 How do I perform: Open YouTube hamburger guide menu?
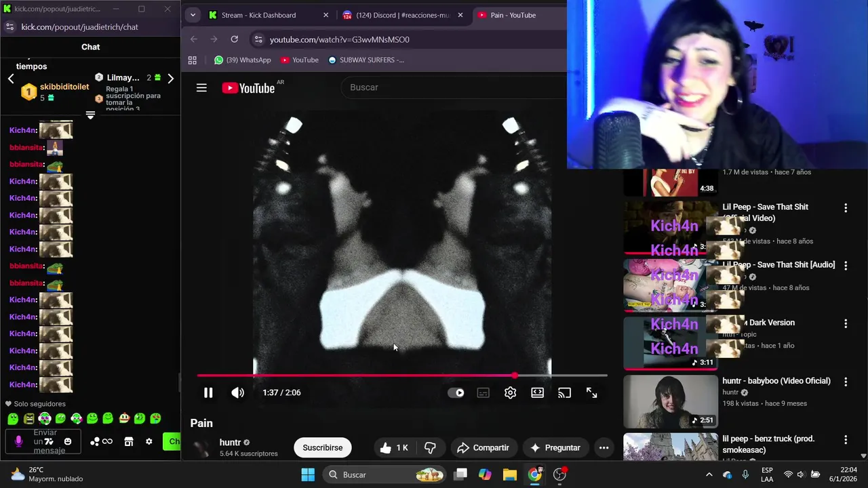click(x=201, y=87)
